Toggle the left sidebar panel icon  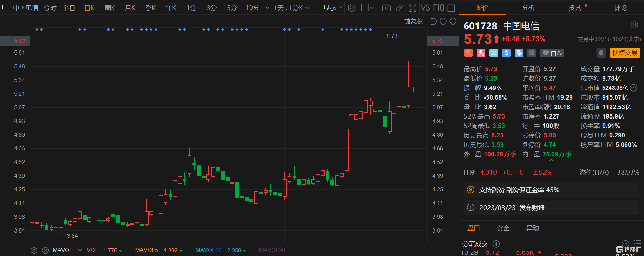coord(5,7)
